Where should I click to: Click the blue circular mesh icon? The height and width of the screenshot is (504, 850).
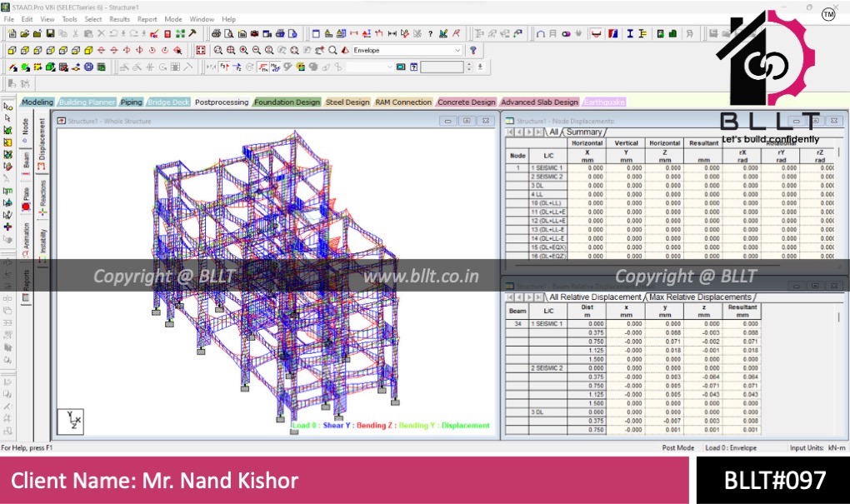88,67
